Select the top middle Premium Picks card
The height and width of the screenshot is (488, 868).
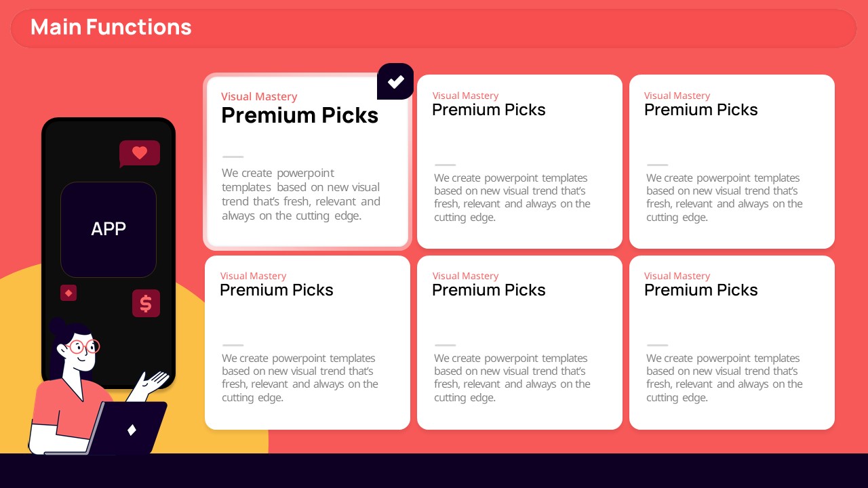tap(519, 161)
